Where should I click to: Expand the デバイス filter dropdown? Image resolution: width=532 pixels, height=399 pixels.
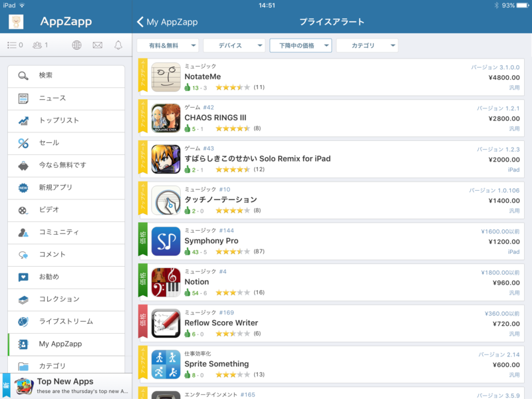235,45
